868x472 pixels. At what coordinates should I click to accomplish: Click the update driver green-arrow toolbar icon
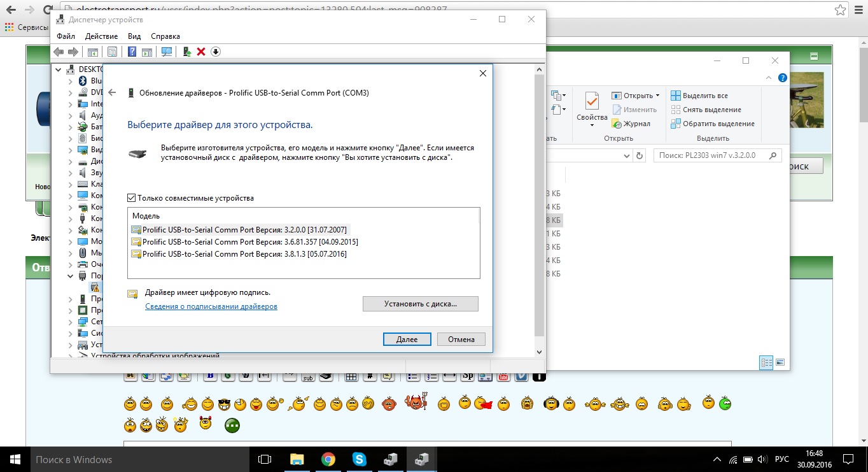(187, 52)
